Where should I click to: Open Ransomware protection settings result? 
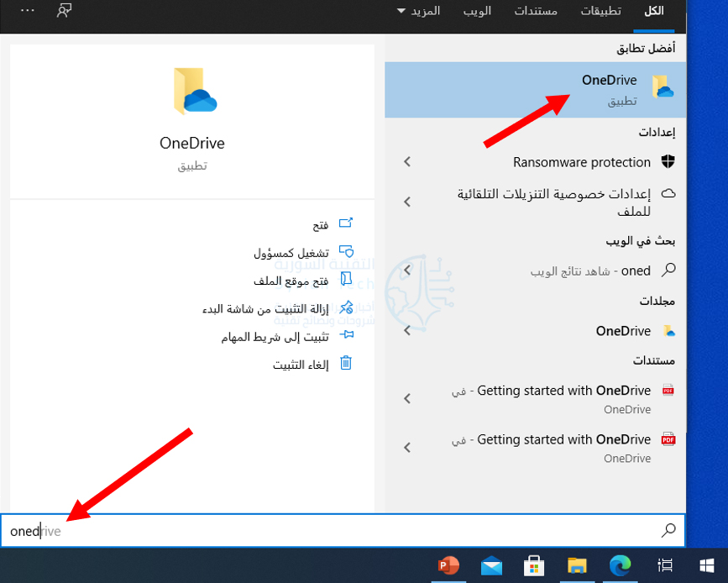[x=582, y=162]
